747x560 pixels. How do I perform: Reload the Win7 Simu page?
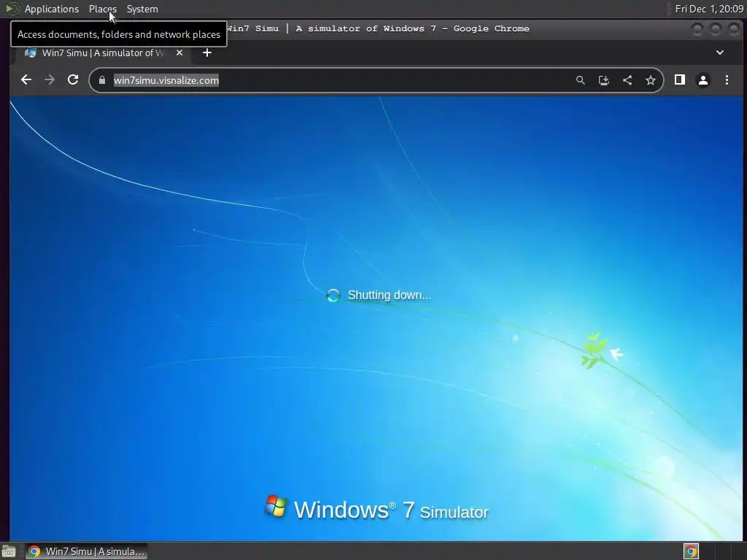73,80
